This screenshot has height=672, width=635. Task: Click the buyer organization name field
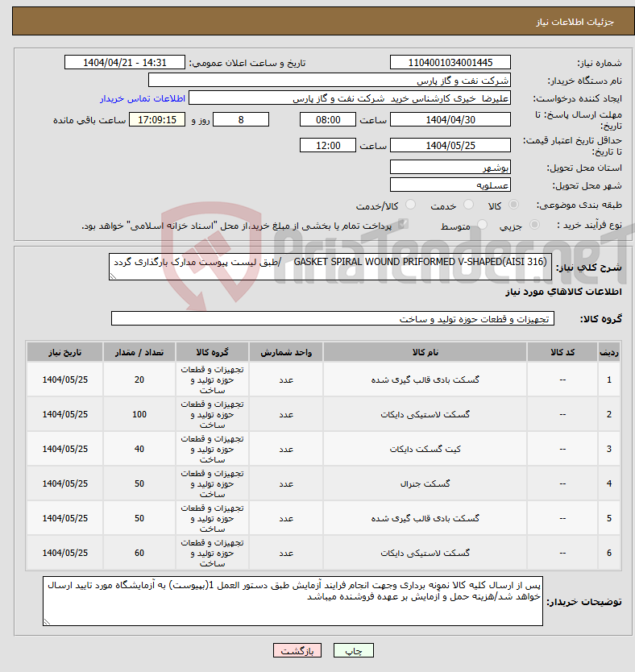(x=330, y=81)
